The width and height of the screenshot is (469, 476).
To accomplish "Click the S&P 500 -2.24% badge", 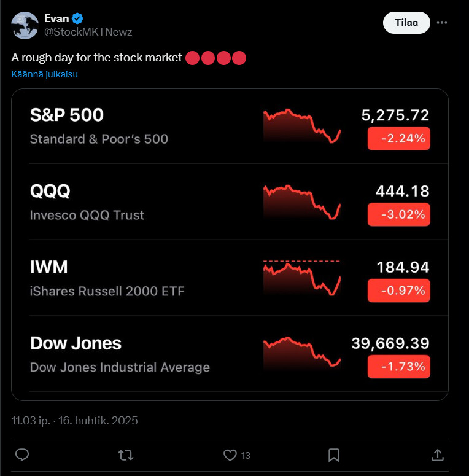I will point(398,138).
